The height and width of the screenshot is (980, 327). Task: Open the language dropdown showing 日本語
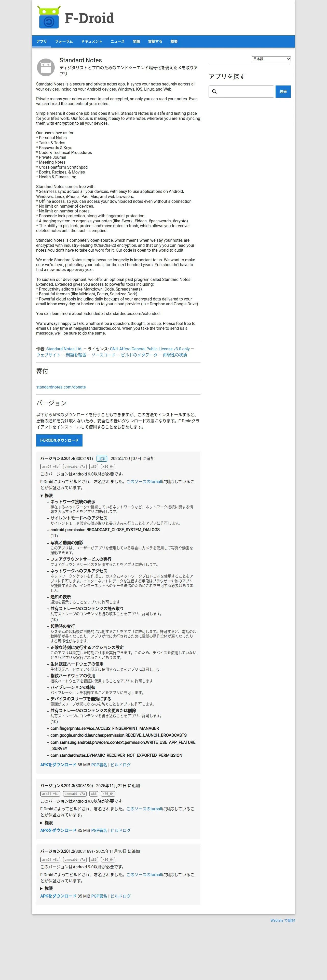pyautogui.click(x=271, y=59)
